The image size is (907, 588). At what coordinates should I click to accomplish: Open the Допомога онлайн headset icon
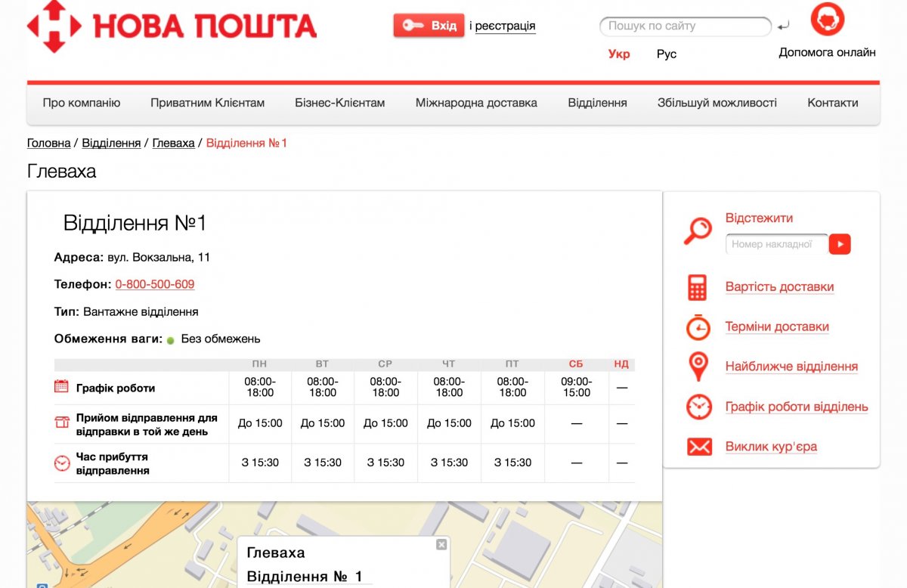pyautogui.click(x=827, y=19)
